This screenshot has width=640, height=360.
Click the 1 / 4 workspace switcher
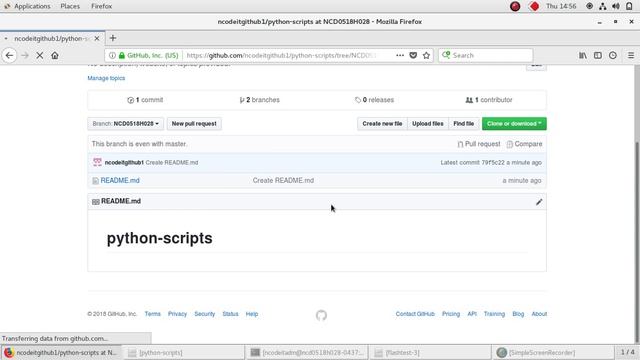coord(627,352)
